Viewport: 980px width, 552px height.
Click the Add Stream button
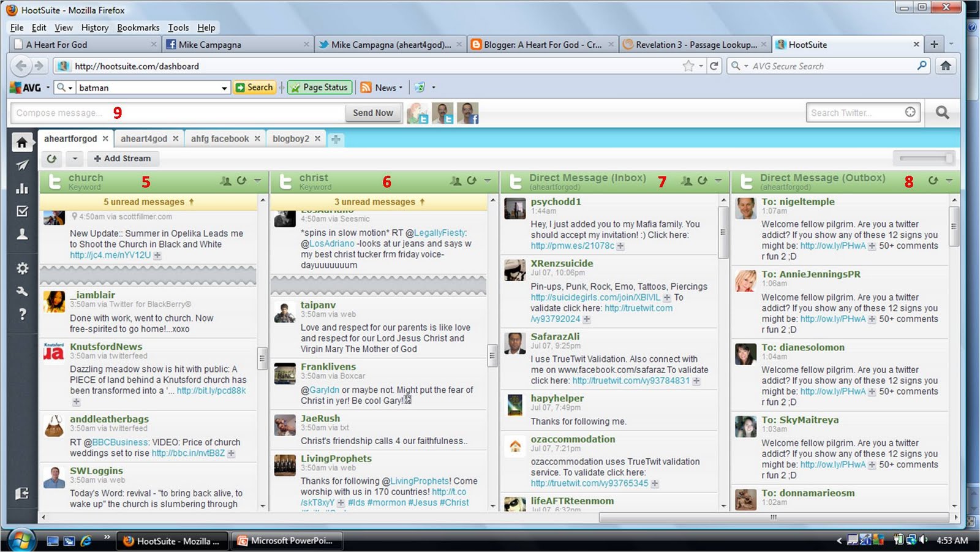pos(123,159)
